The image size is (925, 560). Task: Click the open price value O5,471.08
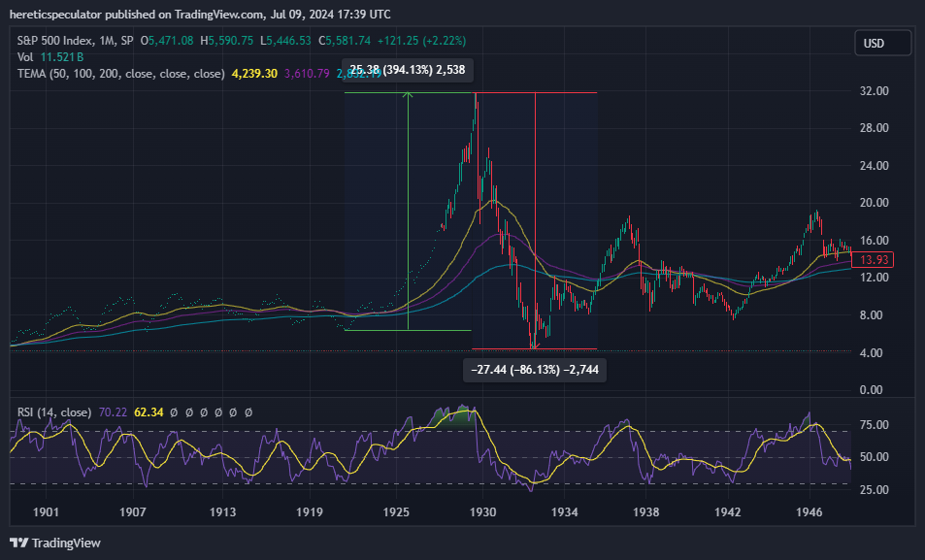tap(167, 41)
